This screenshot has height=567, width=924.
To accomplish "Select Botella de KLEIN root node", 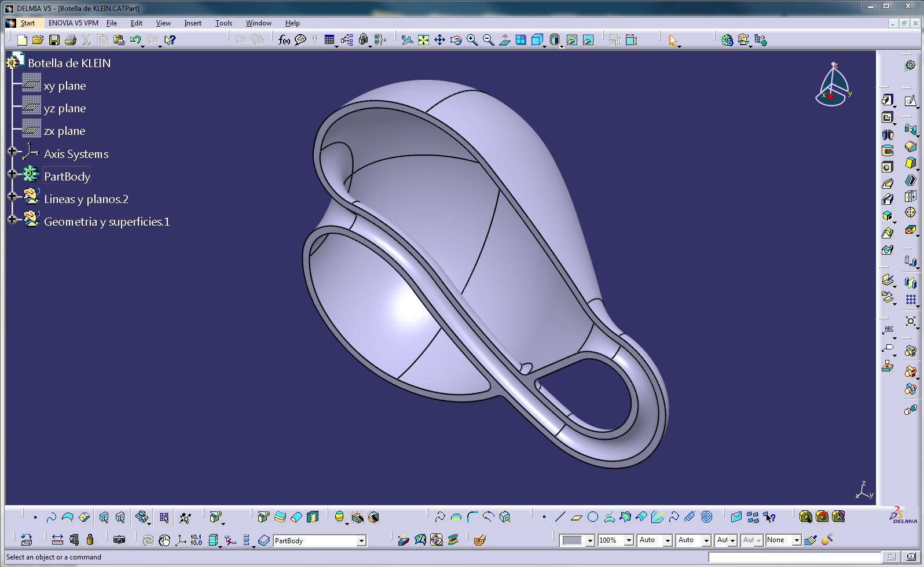I will (x=69, y=63).
